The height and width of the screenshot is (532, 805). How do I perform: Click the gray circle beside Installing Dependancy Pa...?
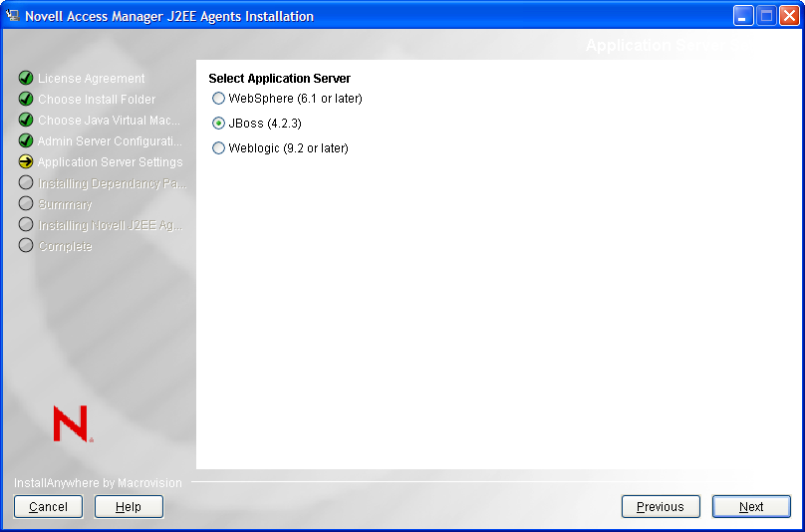point(26,182)
